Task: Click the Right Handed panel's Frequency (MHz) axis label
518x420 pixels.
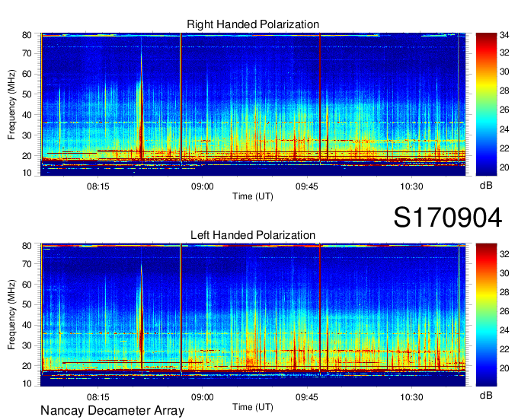Action: pos(12,104)
